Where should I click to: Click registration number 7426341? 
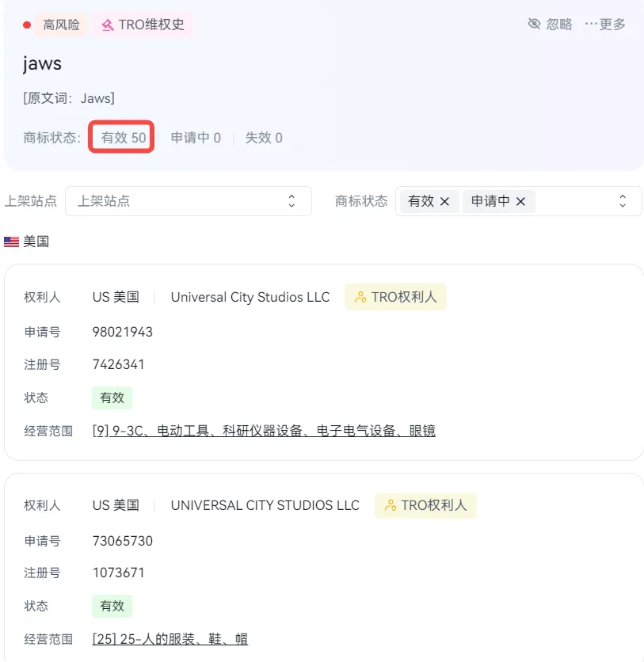pyautogui.click(x=119, y=364)
